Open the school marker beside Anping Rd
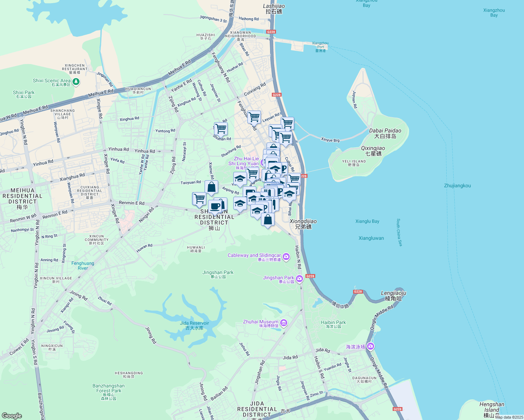The image size is (524, 420). coord(240,178)
